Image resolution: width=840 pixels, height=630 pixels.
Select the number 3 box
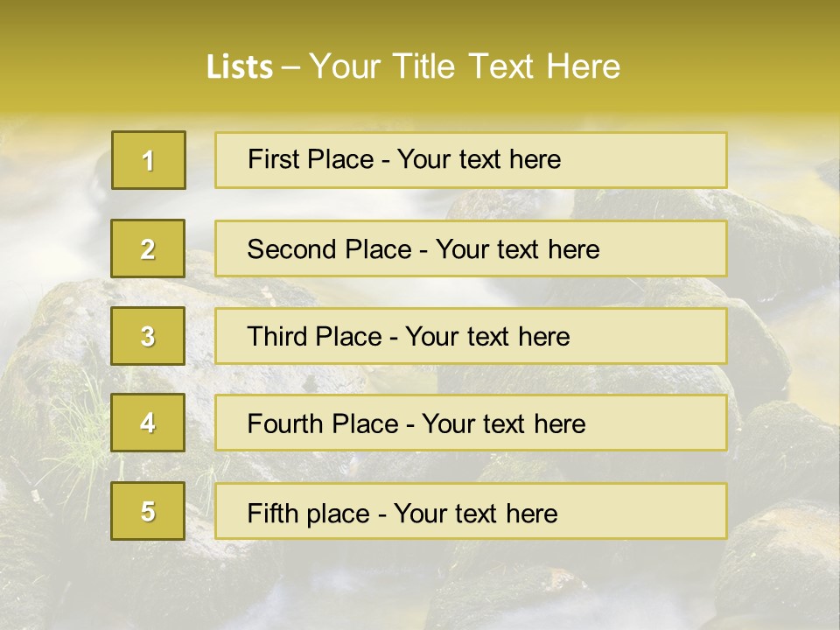tap(148, 336)
